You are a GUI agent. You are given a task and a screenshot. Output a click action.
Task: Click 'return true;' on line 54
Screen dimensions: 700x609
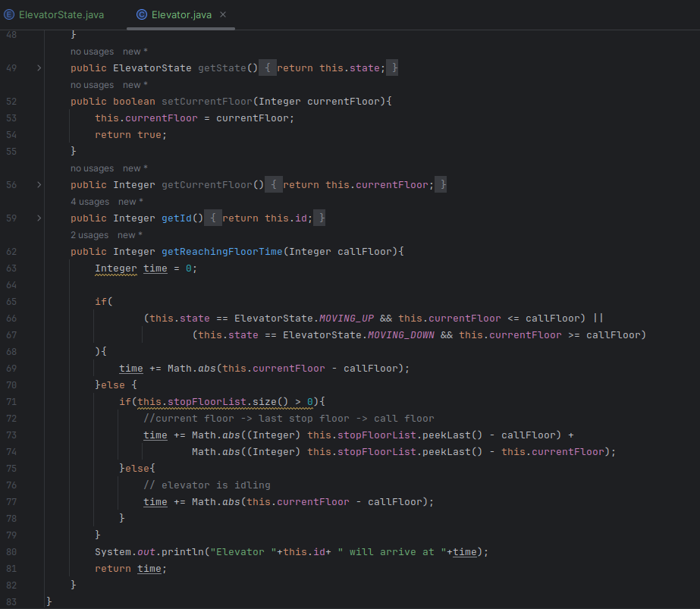(x=130, y=135)
